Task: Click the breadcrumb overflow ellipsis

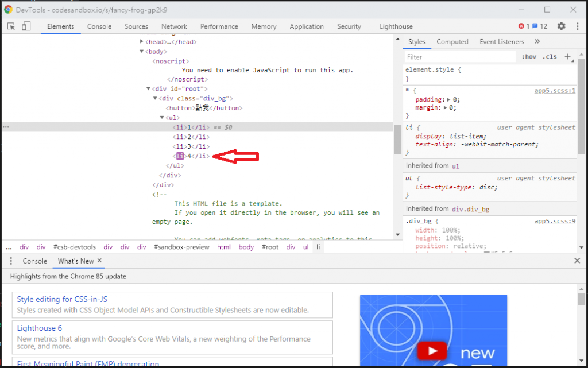Action: click(9, 247)
